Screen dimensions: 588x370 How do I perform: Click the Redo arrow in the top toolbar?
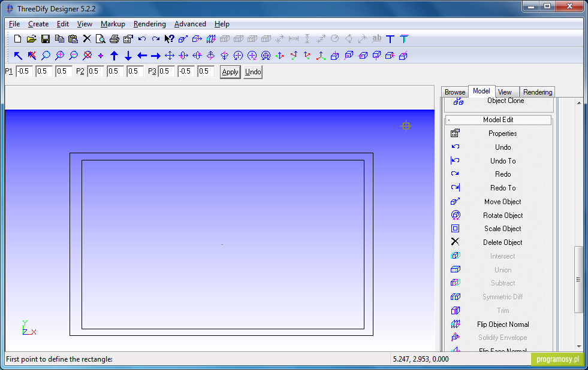click(156, 38)
